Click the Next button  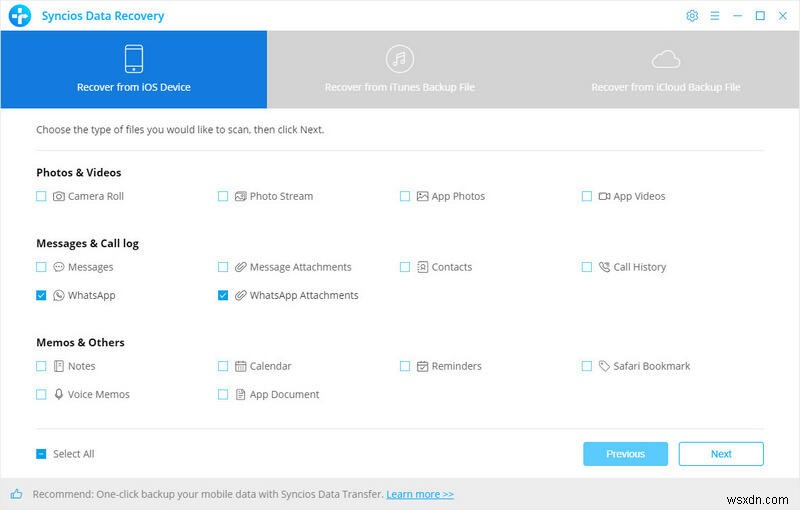(721, 454)
